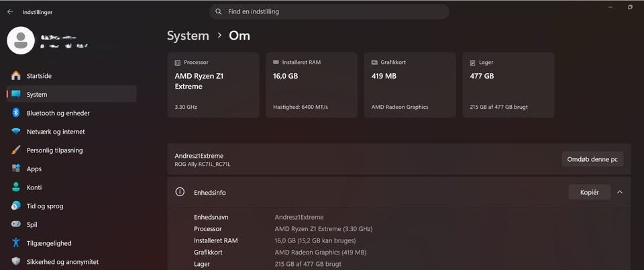Click the Konti person icon

(16, 187)
